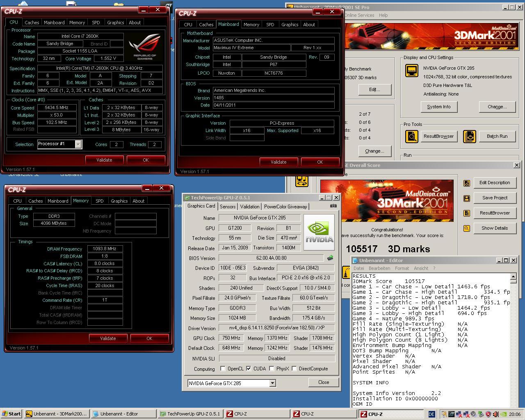The width and height of the screenshot is (525, 420).
Task: Click the Editor window title icon
Action: (355, 260)
